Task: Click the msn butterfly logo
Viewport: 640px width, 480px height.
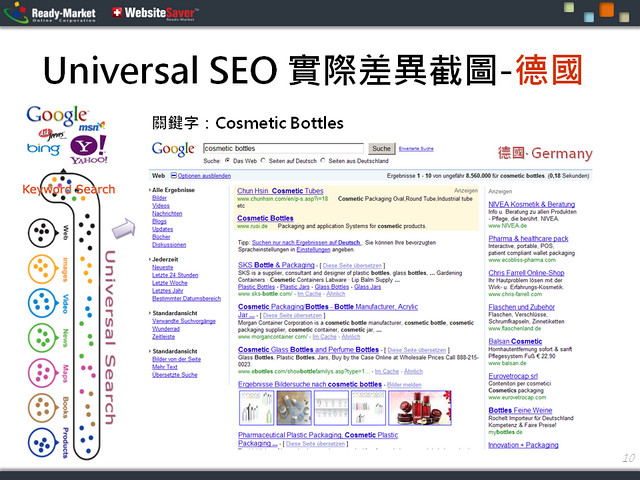Action: pos(92,127)
